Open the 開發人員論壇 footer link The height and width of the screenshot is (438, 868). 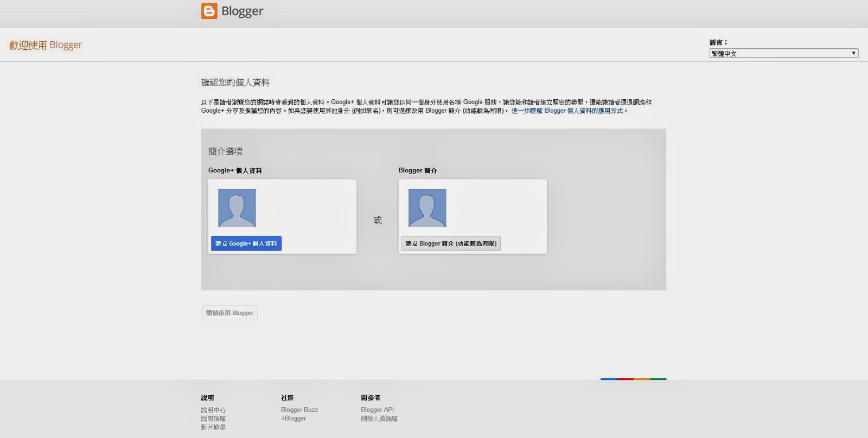pyautogui.click(x=379, y=418)
